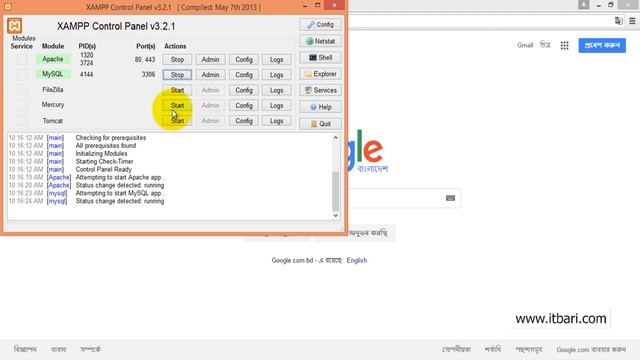Click blue sign-in button on Google page

(x=602, y=45)
